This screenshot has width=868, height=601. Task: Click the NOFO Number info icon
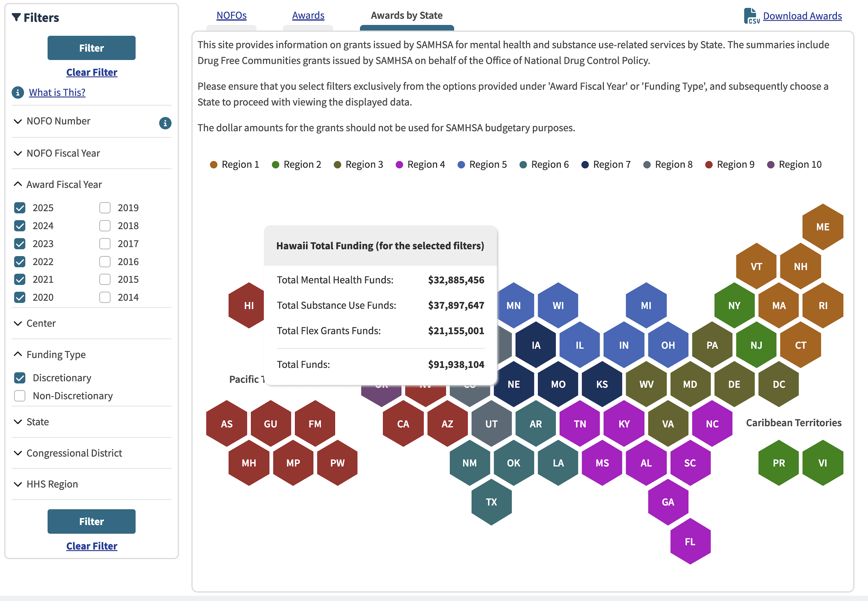[165, 123]
